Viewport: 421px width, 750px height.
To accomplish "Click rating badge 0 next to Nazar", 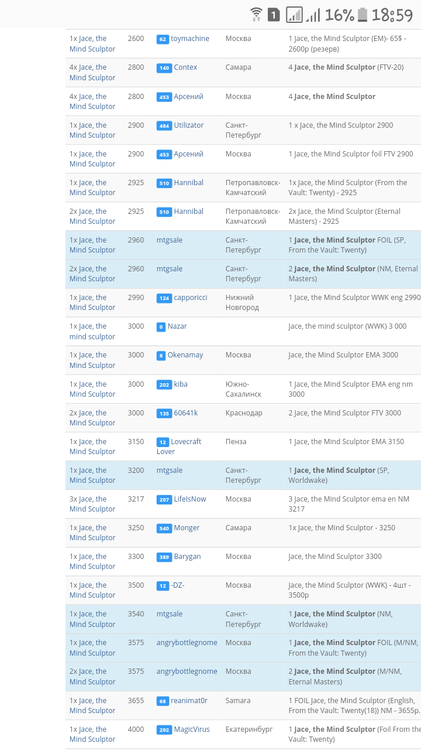I will pos(161,327).
